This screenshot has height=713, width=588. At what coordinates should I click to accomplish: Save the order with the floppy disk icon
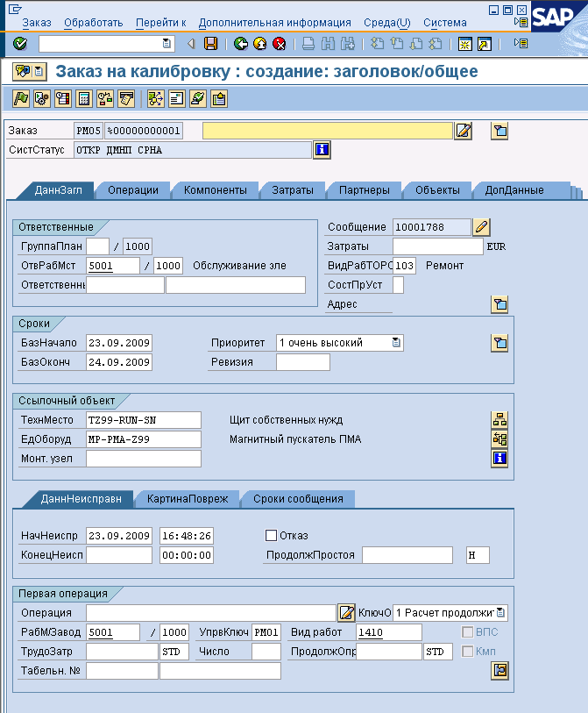pyautogui.click(x=210, y=44)
